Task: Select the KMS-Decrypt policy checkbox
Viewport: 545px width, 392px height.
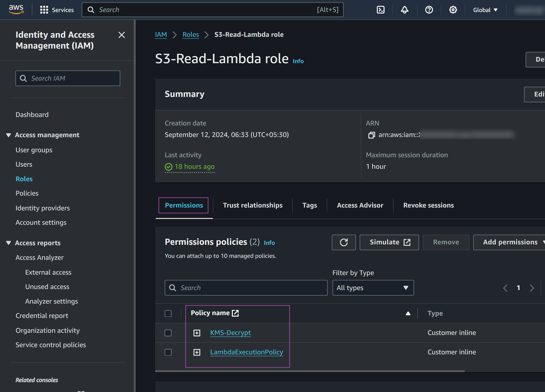Action: [168, 333]
